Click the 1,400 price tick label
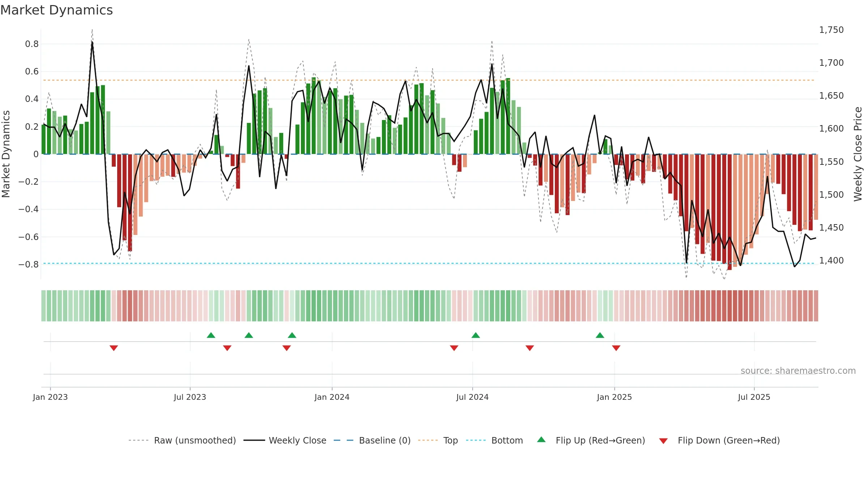This screenshot has width=868, height=488. [831, 261]
